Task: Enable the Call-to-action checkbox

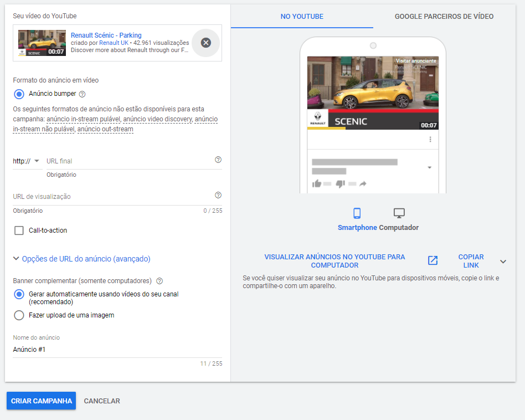Action: coord(19,231)
